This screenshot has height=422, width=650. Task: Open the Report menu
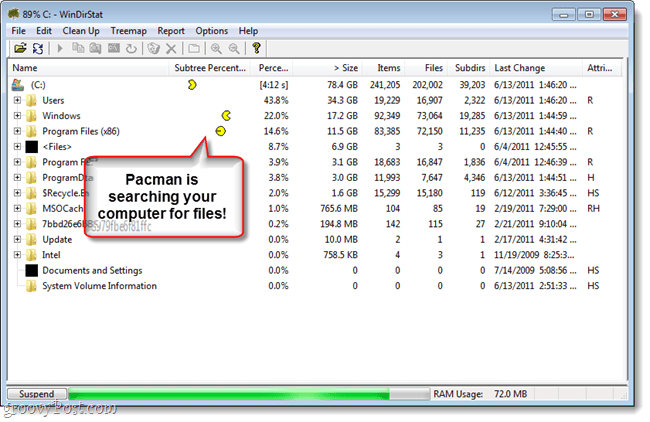point(171,31)
